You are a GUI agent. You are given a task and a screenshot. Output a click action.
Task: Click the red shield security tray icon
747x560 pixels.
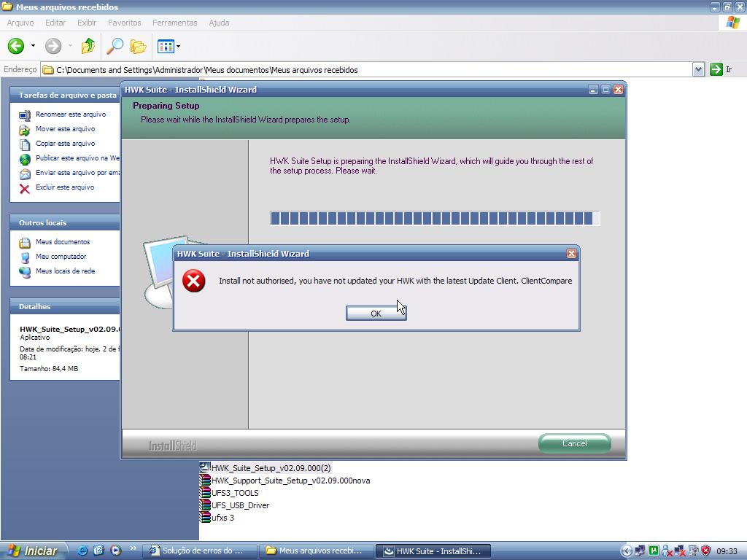(x=705, y=551)
